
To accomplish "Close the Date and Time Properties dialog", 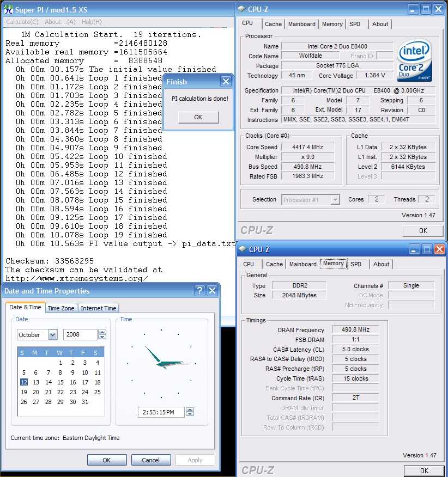I will [213, 291].
